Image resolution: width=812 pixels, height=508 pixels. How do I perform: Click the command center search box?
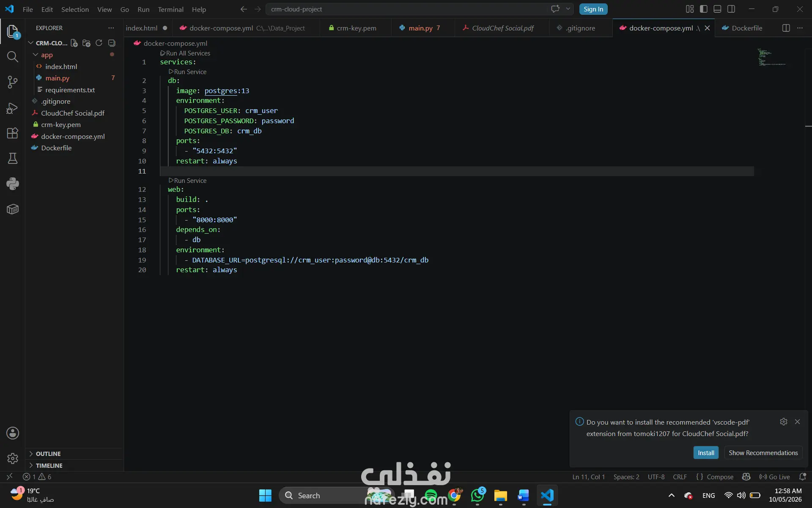click(406, 9)
